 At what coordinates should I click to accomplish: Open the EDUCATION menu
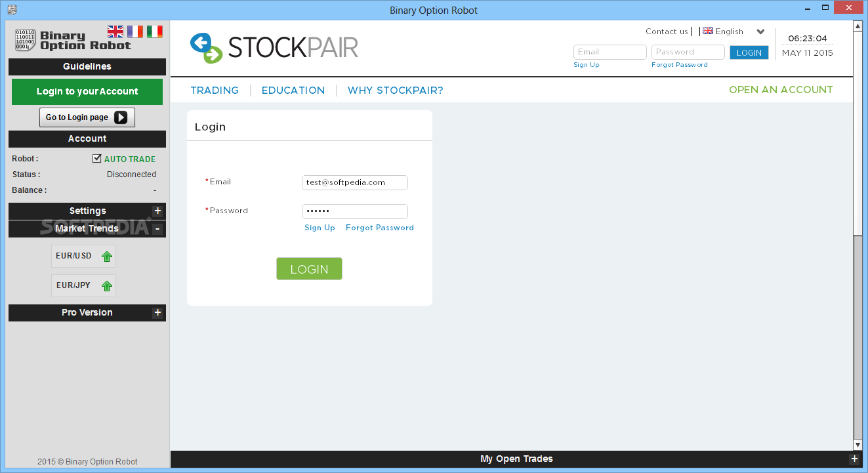[293, 91]
